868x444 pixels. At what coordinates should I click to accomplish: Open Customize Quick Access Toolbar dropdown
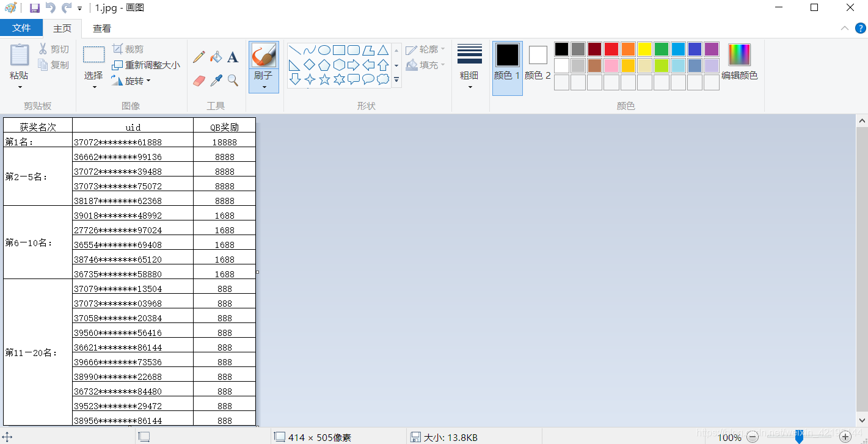(80, 9)
